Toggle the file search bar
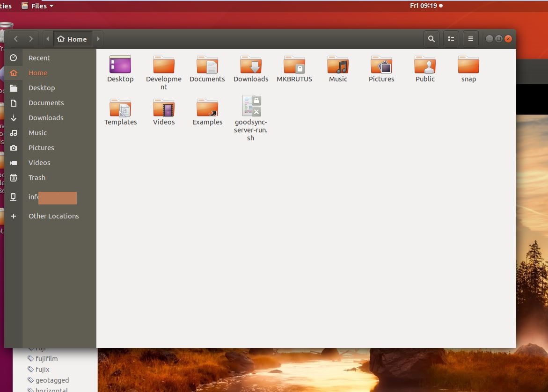The image size is (548, 392). (431, 39)
